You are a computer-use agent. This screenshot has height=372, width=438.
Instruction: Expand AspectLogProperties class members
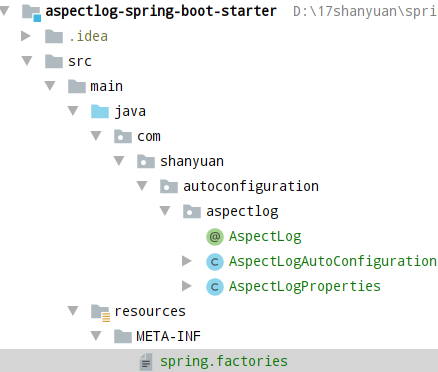[187, 286]
